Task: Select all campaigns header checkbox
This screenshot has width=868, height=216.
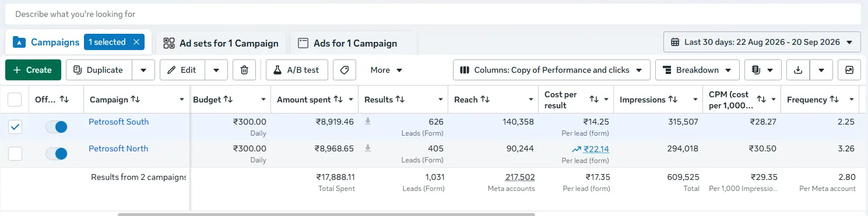Action: (15, 100)
